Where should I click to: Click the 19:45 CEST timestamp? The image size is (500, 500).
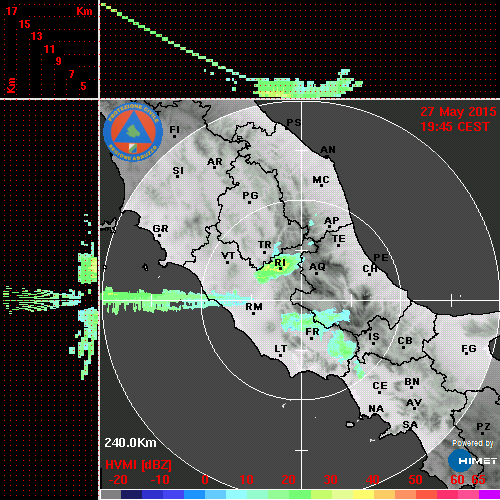tap(455, 127)
